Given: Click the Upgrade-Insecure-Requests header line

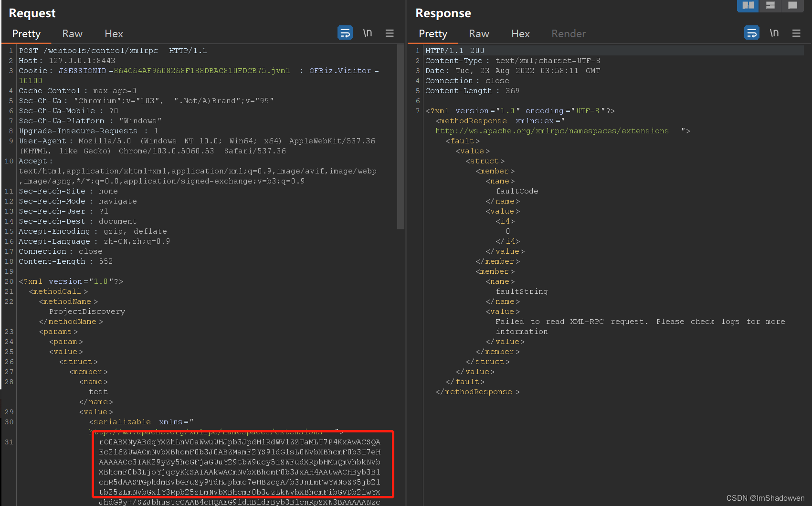Looking at the screenshot, I should (88, 131).
